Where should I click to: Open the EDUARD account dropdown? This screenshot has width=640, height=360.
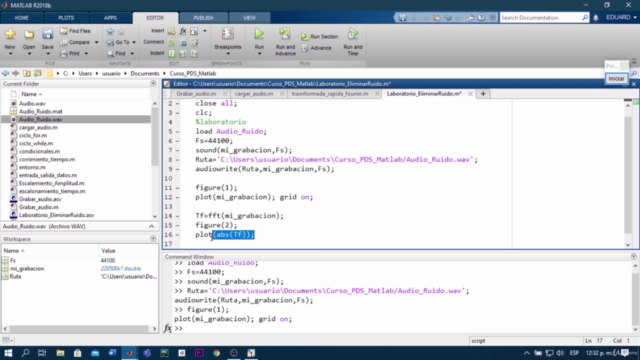click(x=621, y=18)
